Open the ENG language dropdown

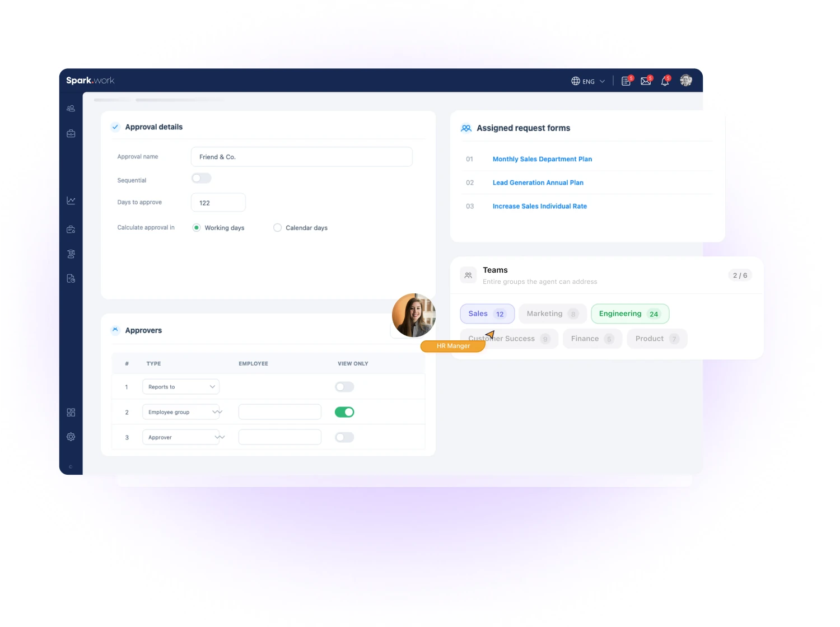click(589, 81)
